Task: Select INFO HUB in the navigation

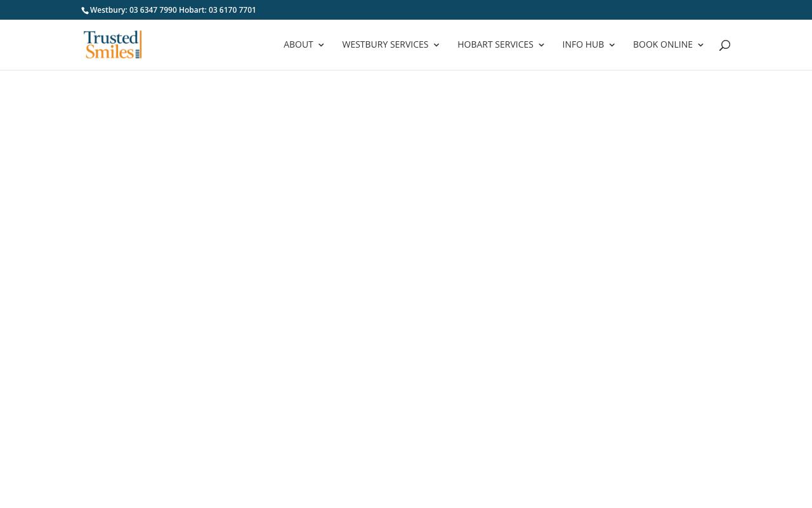Action: click(x=583, y=44)
